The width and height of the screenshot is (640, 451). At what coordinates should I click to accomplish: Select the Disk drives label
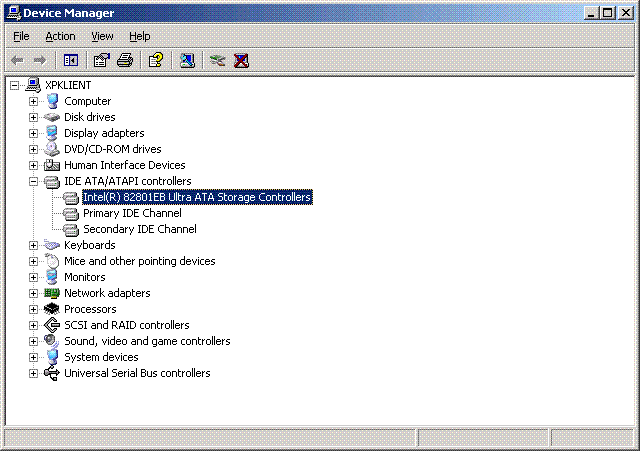tap(90, 117)
